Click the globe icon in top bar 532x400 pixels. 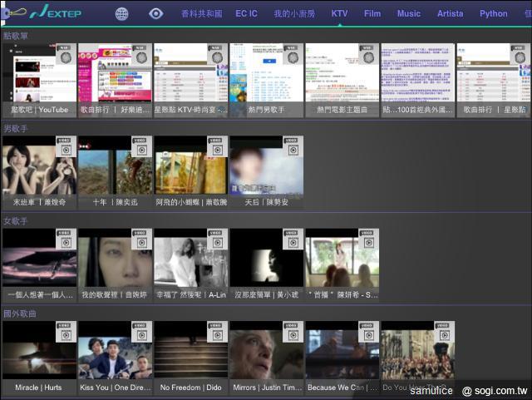pos(121,14)
